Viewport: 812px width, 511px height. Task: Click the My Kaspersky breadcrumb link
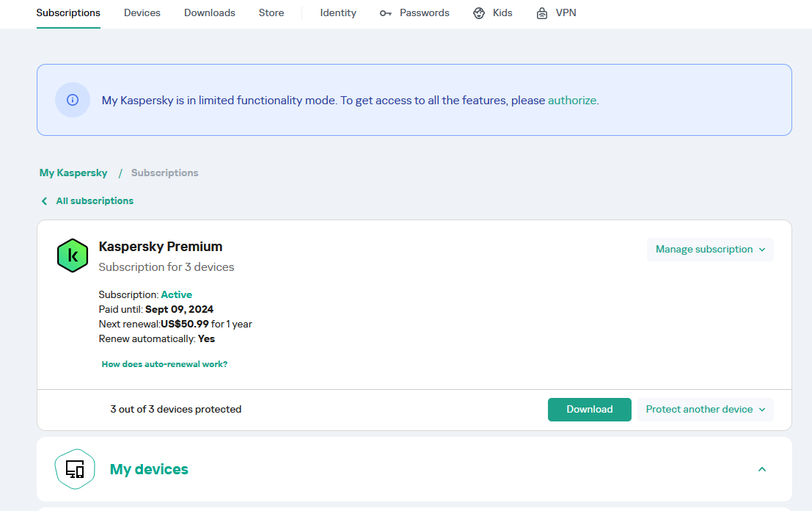(x=73, y=173)
